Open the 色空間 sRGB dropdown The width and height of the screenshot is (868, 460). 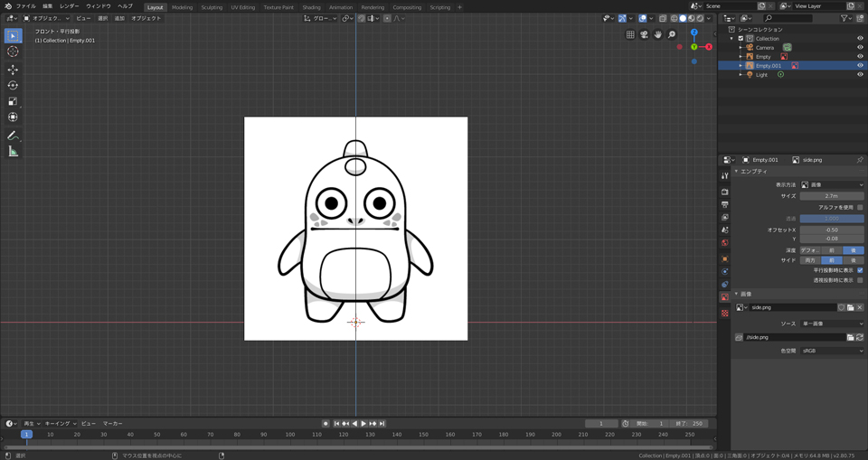click(x=832, y=351)
